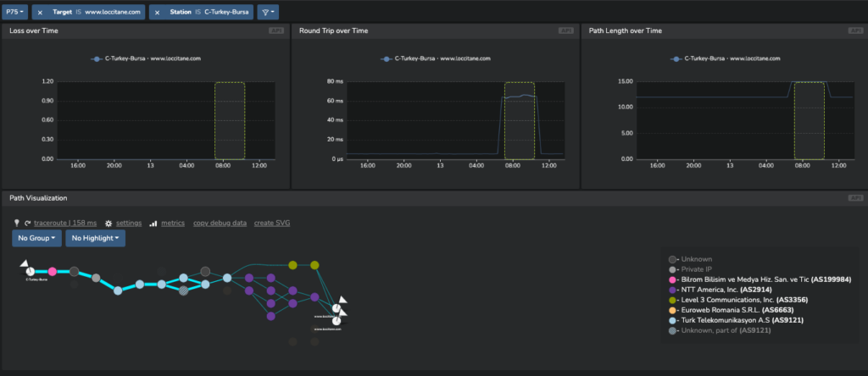868x376 pixels.
Task: Click the pink Bilrom Bilisim legend swatch
Action: point(672,279)
